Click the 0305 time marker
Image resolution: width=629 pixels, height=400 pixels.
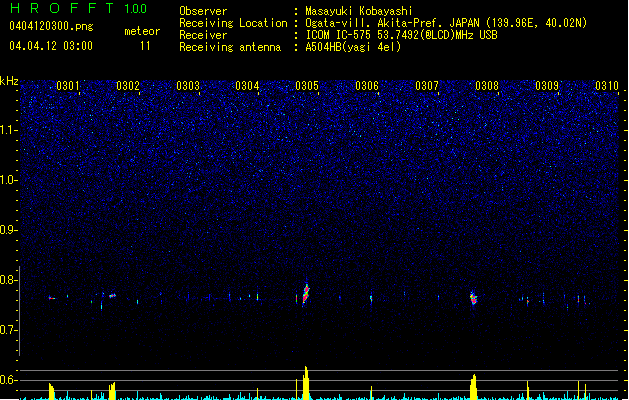tap(307, 86)
